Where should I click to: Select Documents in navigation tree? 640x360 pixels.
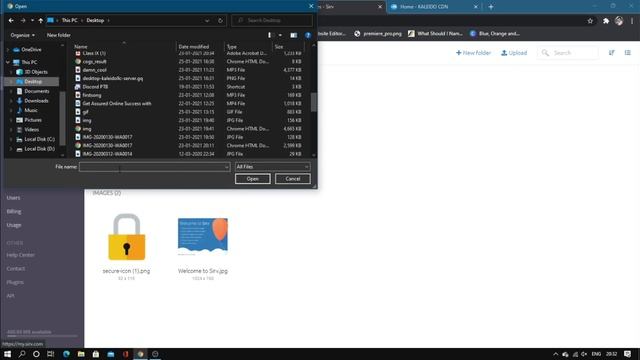[x=37, y=91]
